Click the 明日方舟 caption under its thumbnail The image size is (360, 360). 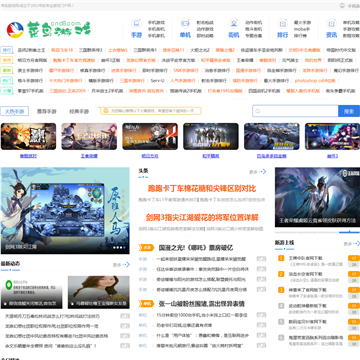tap(150, 156)
